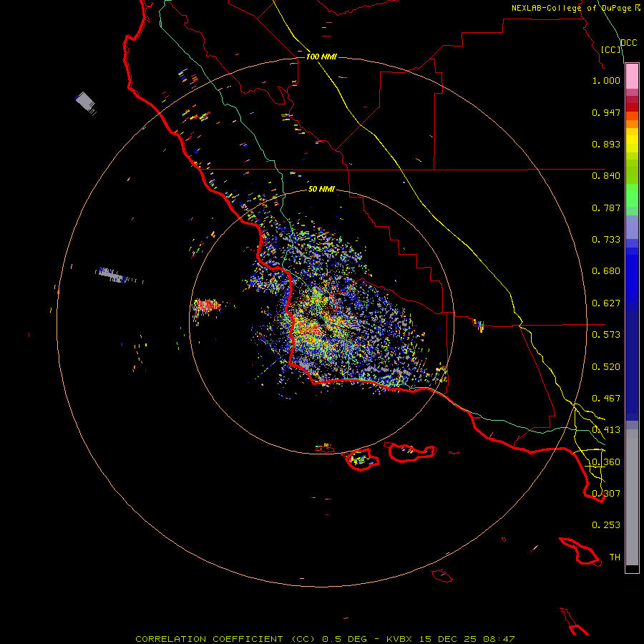The width and height of the screenshot is (644, 644).
Task: Select the 0.947 legend value
Action: click(x=606, y=112)
